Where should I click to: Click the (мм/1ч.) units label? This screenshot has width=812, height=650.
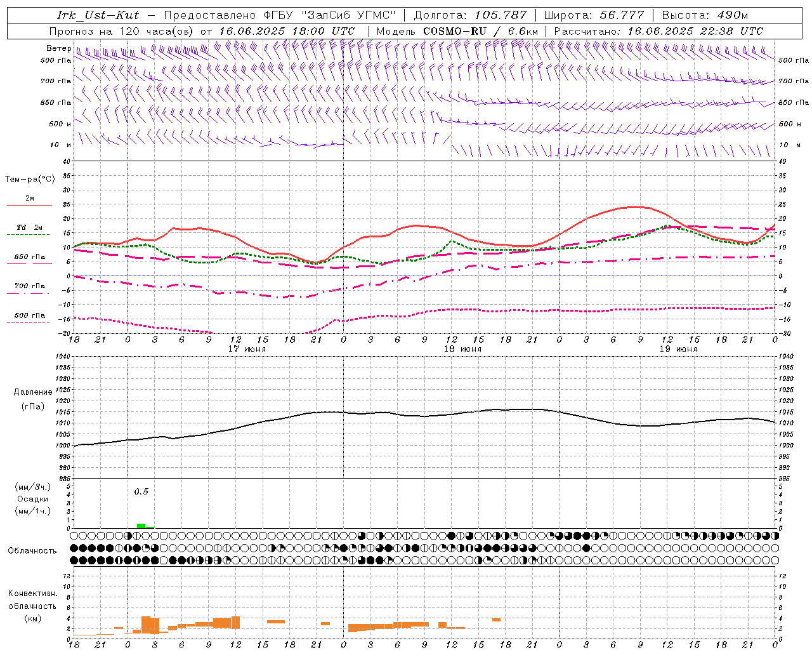pyautogui.click(x=33, y=511)
